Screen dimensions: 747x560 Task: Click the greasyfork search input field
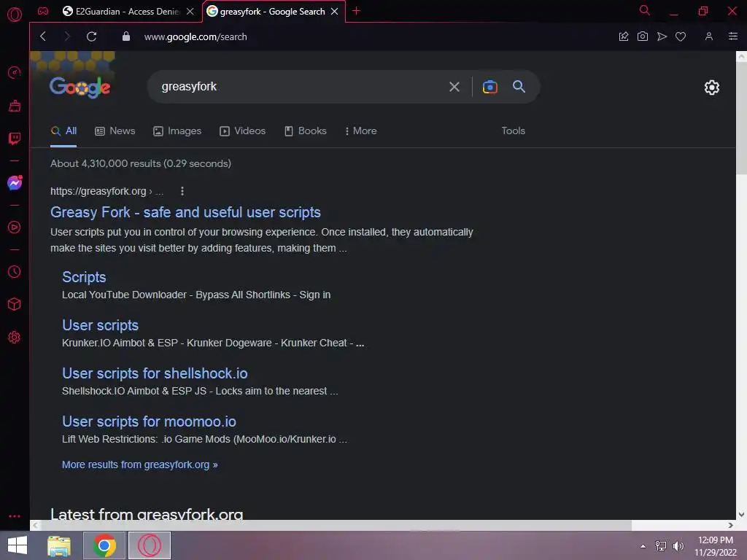[300, 87]
